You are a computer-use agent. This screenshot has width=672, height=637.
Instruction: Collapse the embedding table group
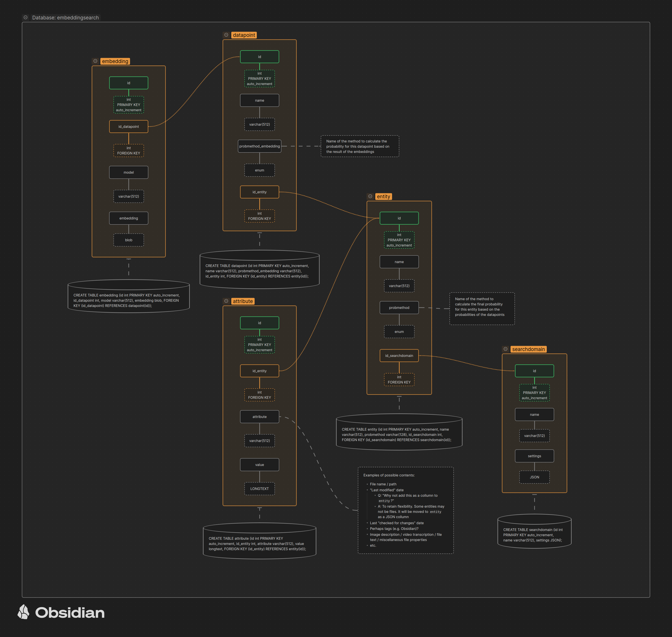[x=95, y=61]
